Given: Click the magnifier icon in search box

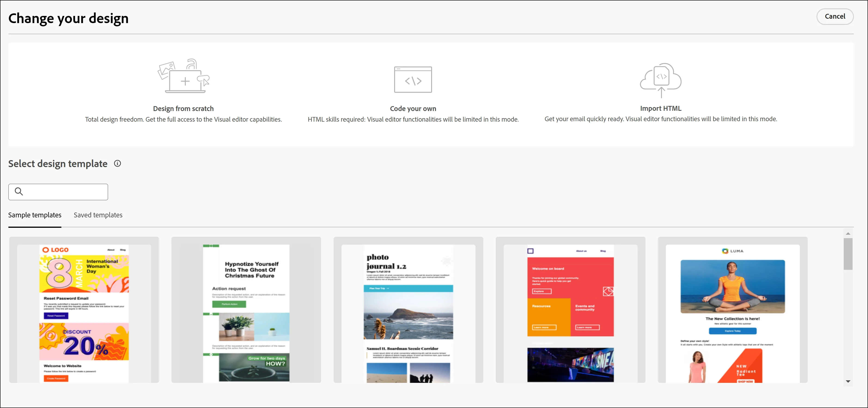Looking at the screenshot, I should point(19,192).
